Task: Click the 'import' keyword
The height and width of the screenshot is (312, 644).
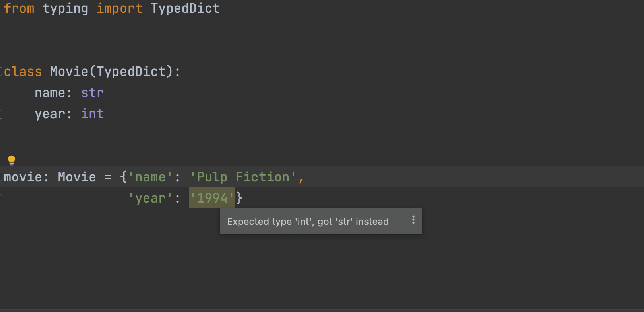Action: [119, 8]
